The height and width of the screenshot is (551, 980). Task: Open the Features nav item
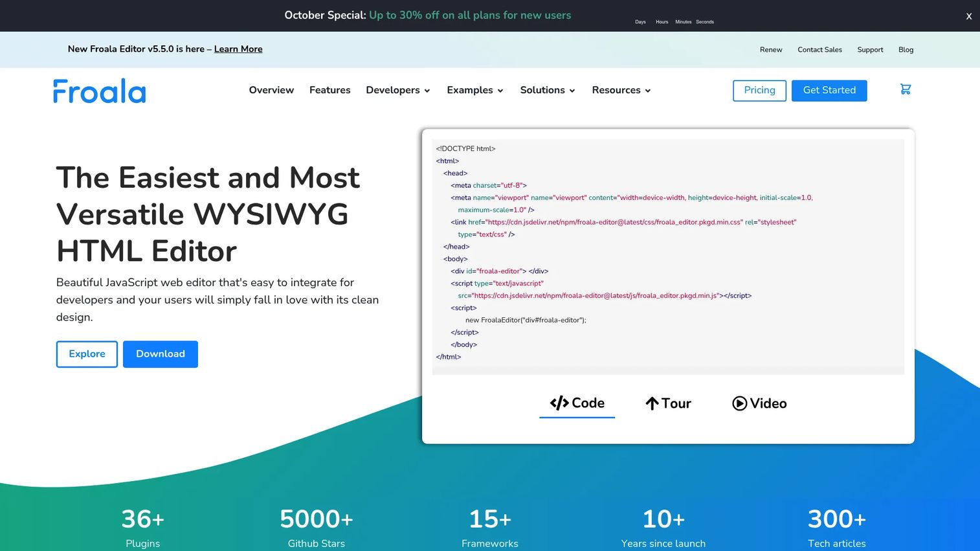[330, 90]
